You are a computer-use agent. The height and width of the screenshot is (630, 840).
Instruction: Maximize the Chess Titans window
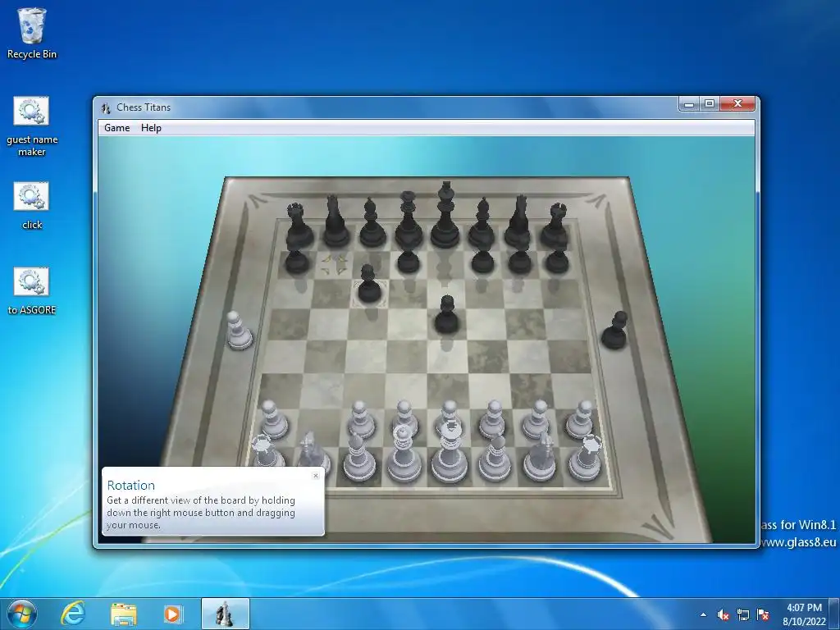[710, 104]
